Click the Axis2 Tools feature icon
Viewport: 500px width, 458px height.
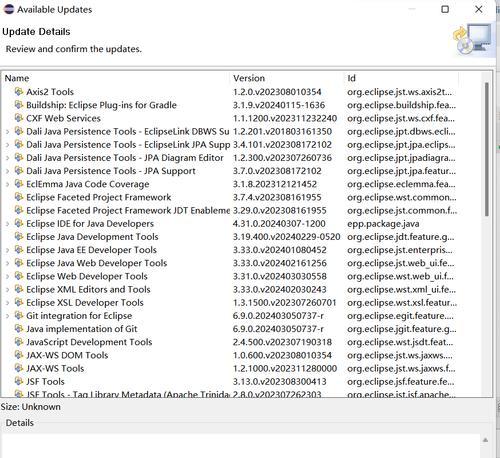click(19, 91)
